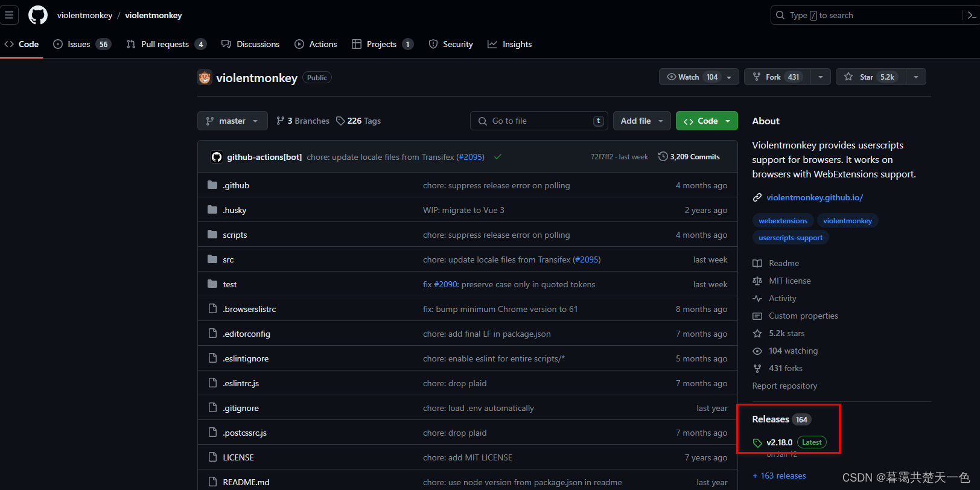Open the Projects tab
The width and height of the screenshot is (980, 490).
(x=383, y=44)
